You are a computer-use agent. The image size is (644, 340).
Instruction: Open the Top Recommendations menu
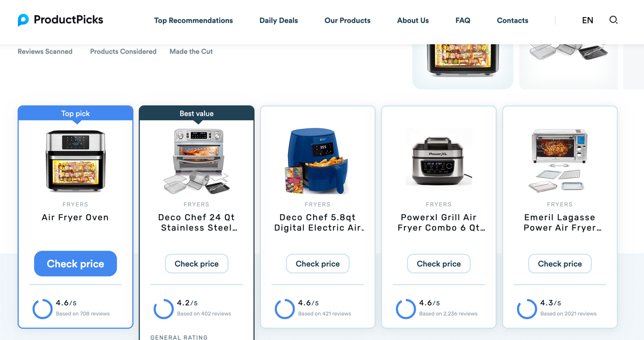pos(193,20)
